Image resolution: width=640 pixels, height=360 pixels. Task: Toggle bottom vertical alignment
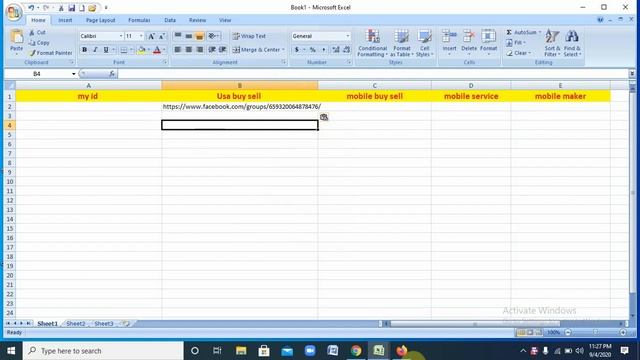pyautogui.click(x=200, y=36)
